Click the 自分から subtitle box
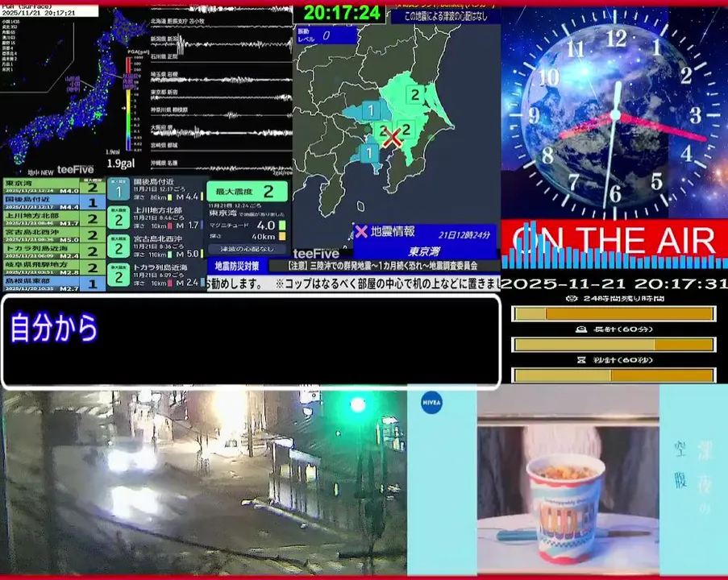Viewport: 728px width, 580px height. [x=252, y=341]
